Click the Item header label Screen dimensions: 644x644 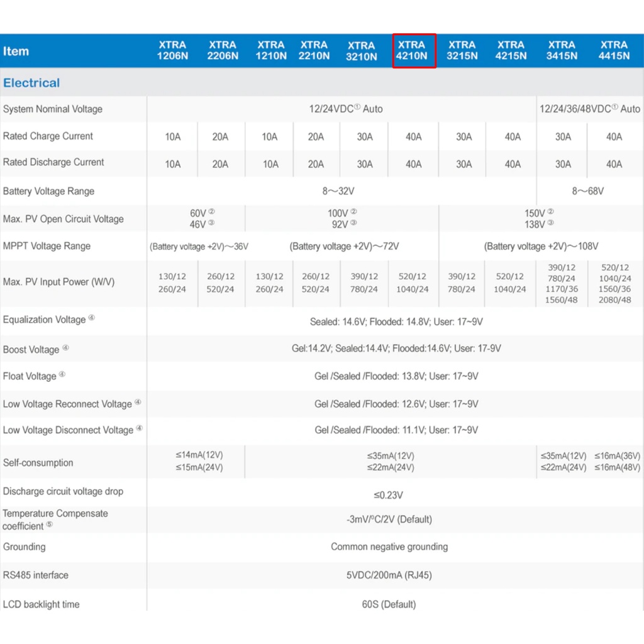[x=16, y=52]
